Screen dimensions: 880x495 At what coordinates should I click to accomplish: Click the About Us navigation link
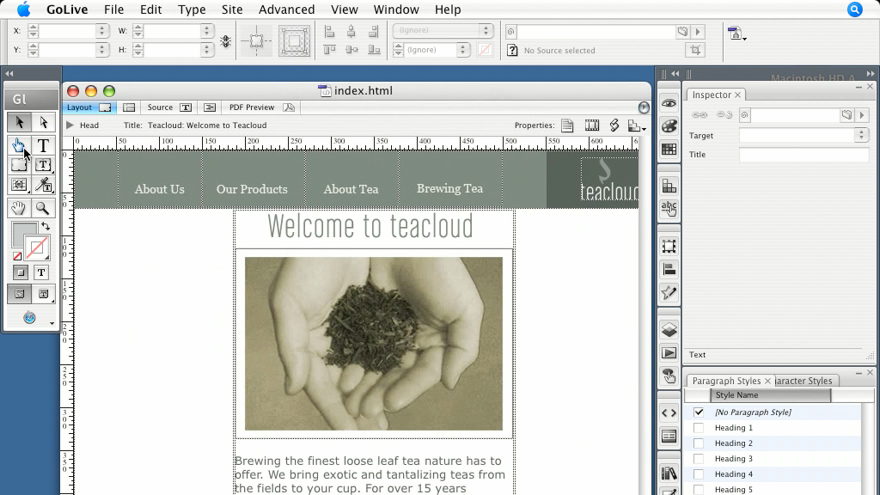click(x=159, y=189)
